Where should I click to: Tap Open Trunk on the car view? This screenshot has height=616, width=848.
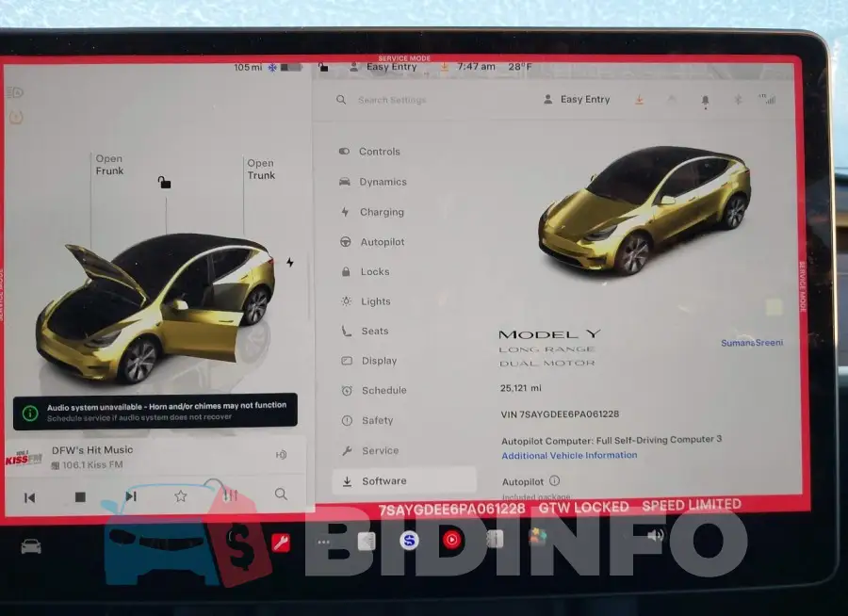point(261,169)
